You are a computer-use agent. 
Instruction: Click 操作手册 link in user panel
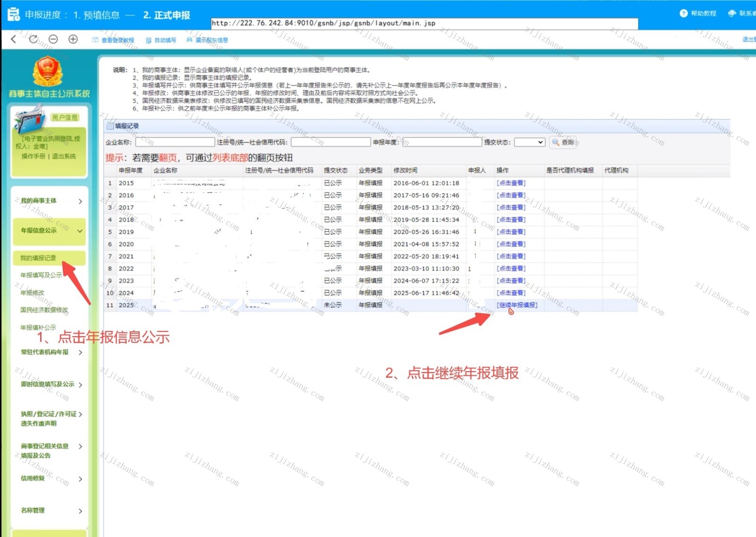(33, 156)
